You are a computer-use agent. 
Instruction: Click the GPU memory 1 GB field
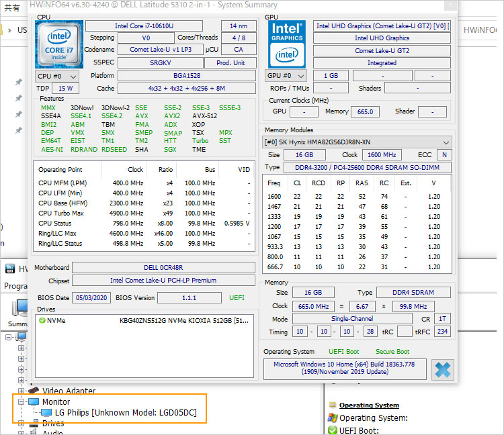331,76
